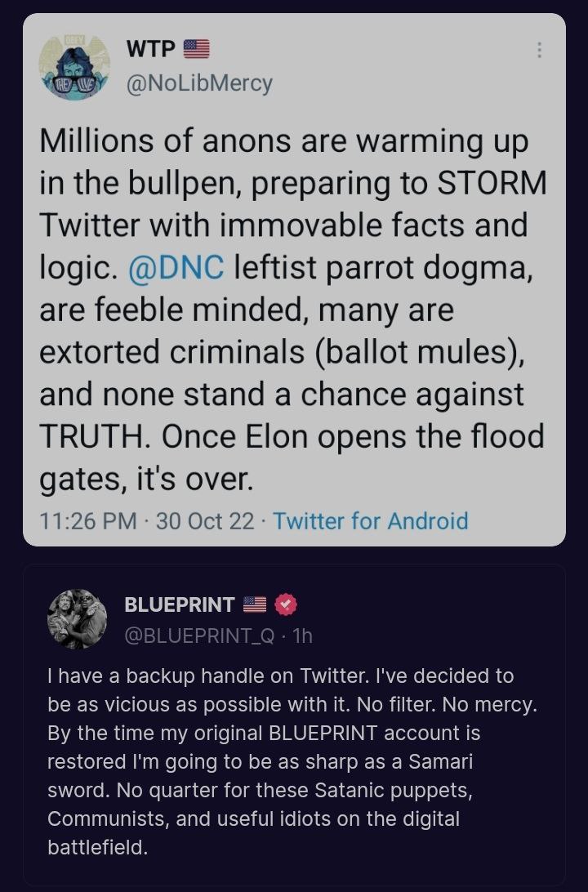Open the @BLUEPRINT_Q handle

(199, 636)
